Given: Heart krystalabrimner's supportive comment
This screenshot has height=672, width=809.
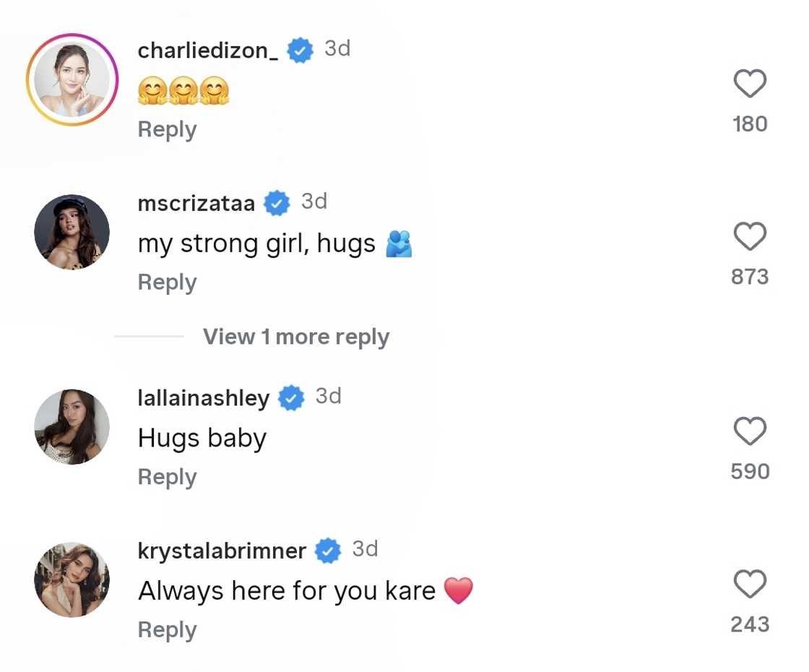Looking at the screenshot, I should pos(750,582).
